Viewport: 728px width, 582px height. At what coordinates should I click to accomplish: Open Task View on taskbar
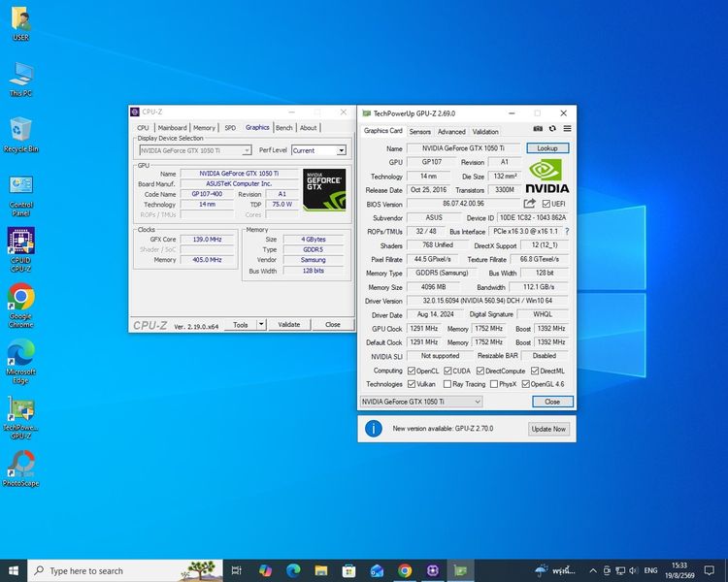coord(236,570)
